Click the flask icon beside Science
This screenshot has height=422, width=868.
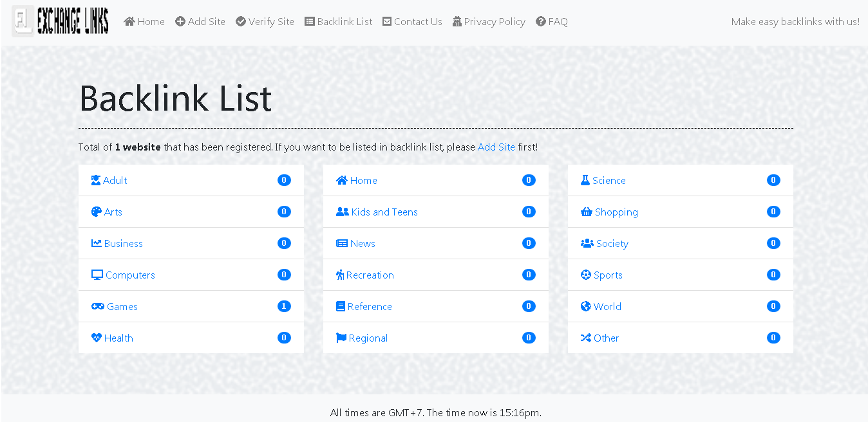[585, 180]
